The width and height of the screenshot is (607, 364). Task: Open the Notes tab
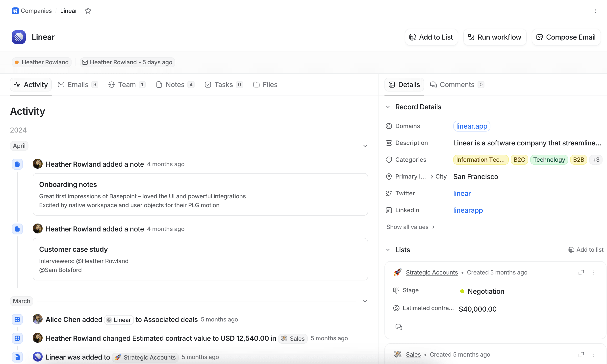click(175, 85)
